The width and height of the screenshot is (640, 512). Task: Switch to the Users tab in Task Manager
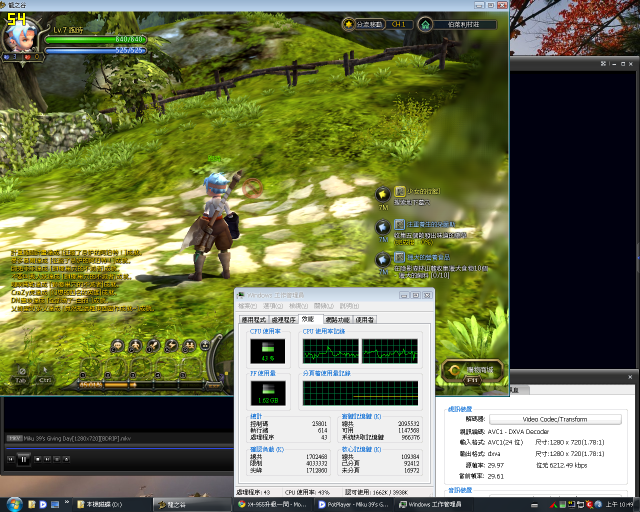point(364,320)
